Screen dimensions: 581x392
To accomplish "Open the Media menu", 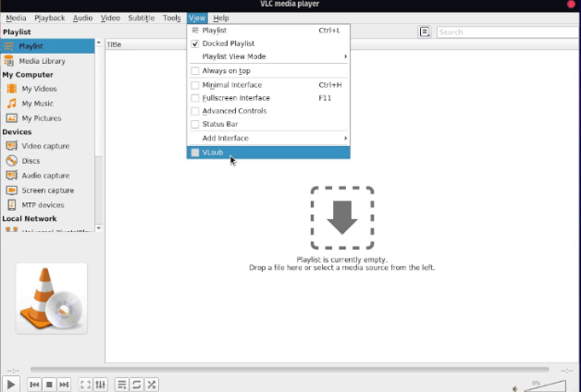I will [16, 18].
